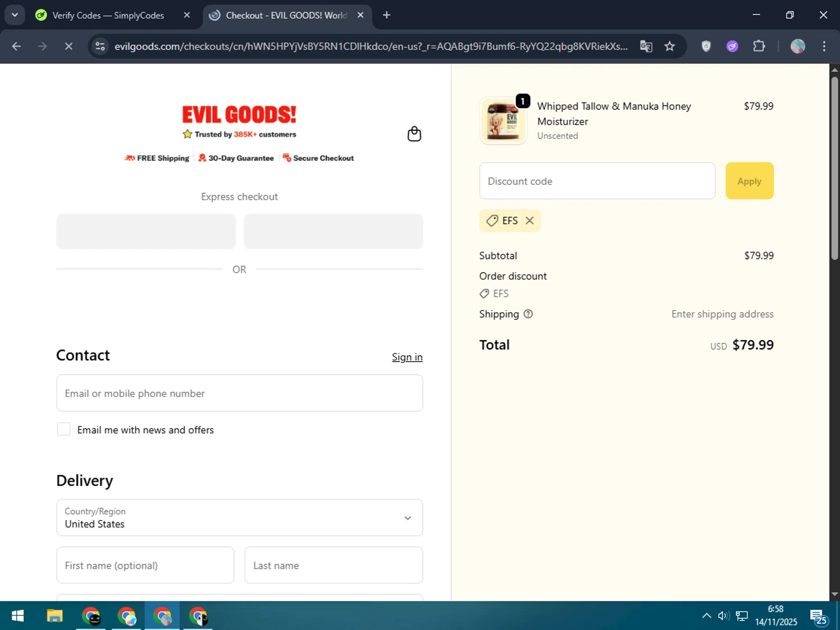The width and height of the screenshot is (840, 630).
Task: Open File Explorer from taskbar
Action: click(x=54, y=616)
